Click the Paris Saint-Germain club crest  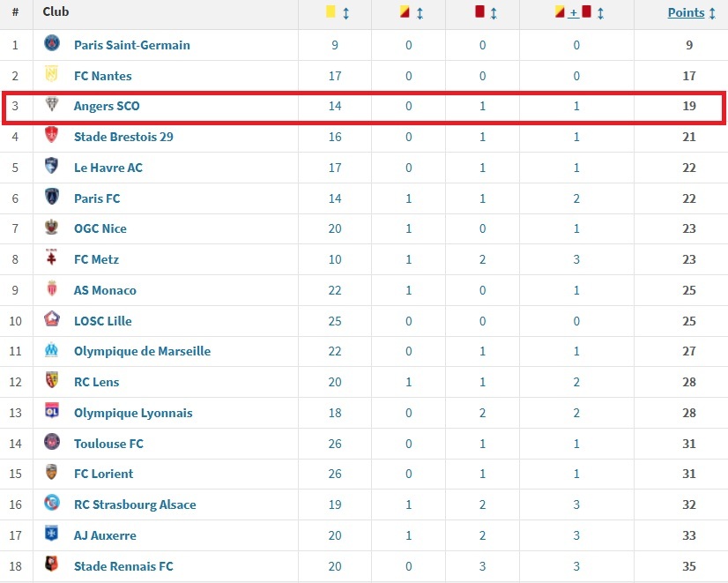click(x=53, y=44)
